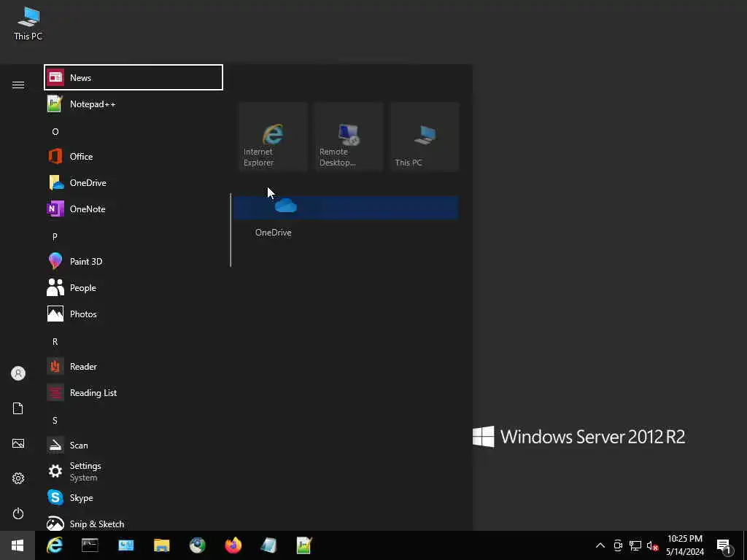747x560 pixels.
Task: Open the taskbar clock and date
Action: 684,545
